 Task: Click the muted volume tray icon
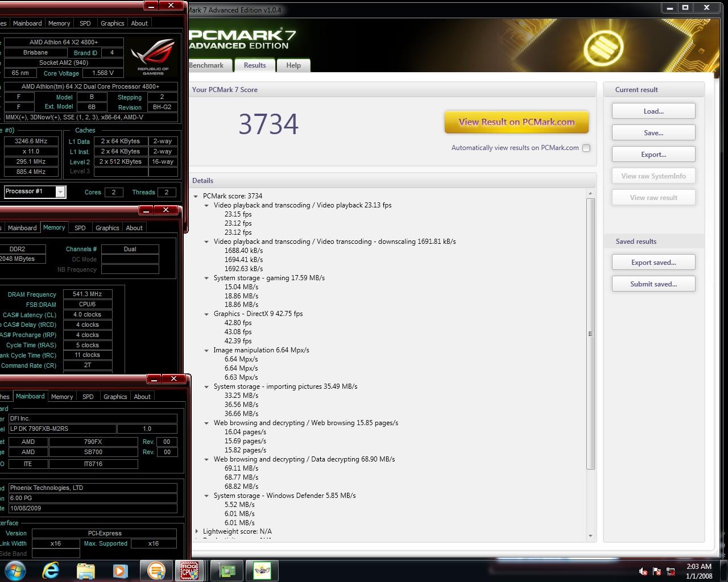643,572
